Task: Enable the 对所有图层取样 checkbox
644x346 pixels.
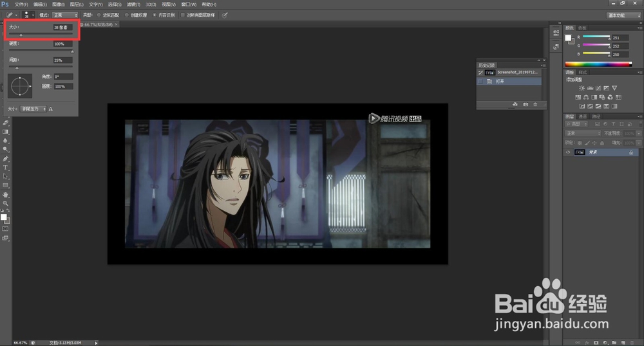Action: 183,15
